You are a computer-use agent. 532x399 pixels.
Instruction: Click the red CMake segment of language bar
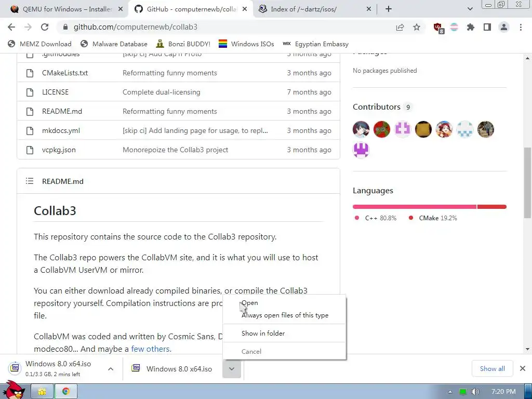pos(492,207)
